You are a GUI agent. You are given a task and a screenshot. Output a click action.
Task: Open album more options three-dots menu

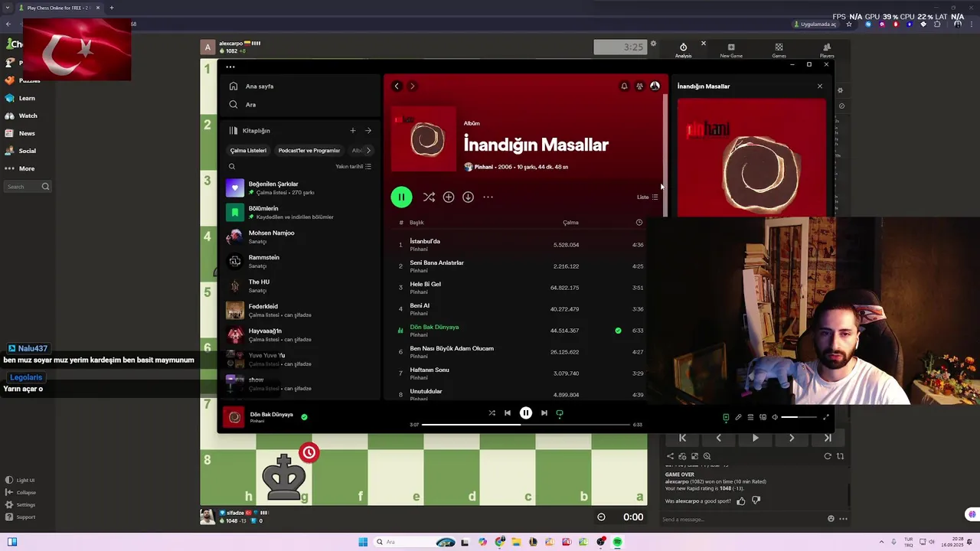(x=488, y=197)
